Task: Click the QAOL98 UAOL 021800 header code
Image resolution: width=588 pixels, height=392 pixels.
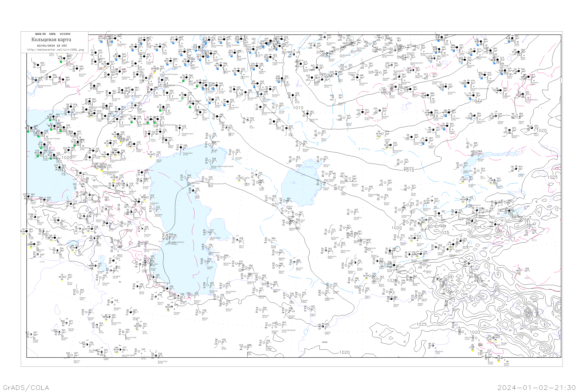Action: (53, 34)
